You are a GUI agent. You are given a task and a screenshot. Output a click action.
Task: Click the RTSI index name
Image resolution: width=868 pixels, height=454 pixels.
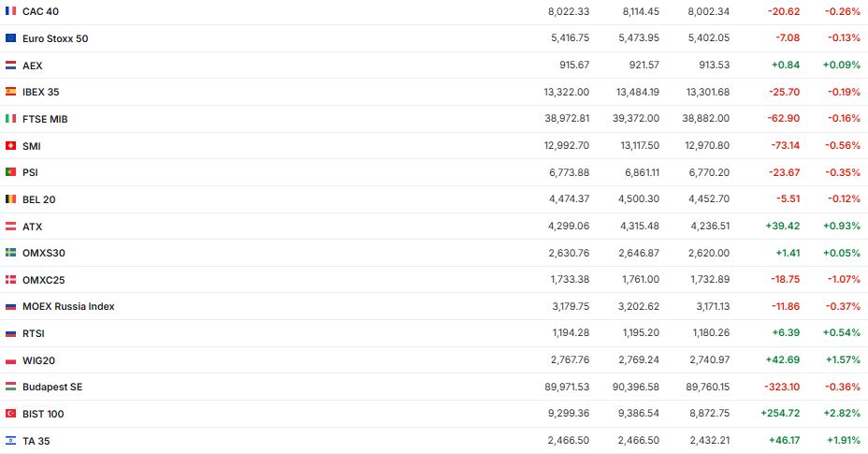[x=34, y=333]
